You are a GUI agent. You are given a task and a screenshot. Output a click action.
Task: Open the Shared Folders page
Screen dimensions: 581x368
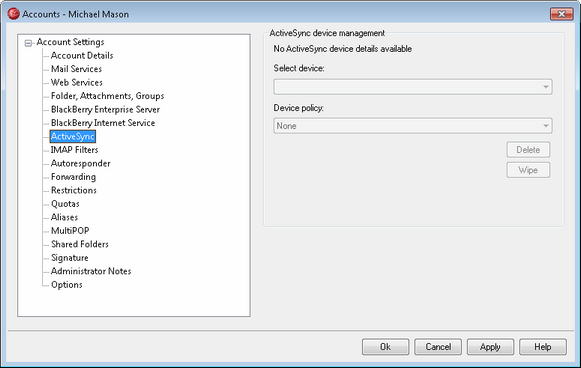(x=80, y=244)
